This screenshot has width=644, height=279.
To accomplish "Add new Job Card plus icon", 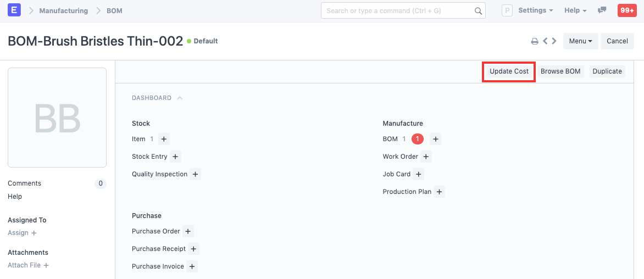I will [418, 174].
